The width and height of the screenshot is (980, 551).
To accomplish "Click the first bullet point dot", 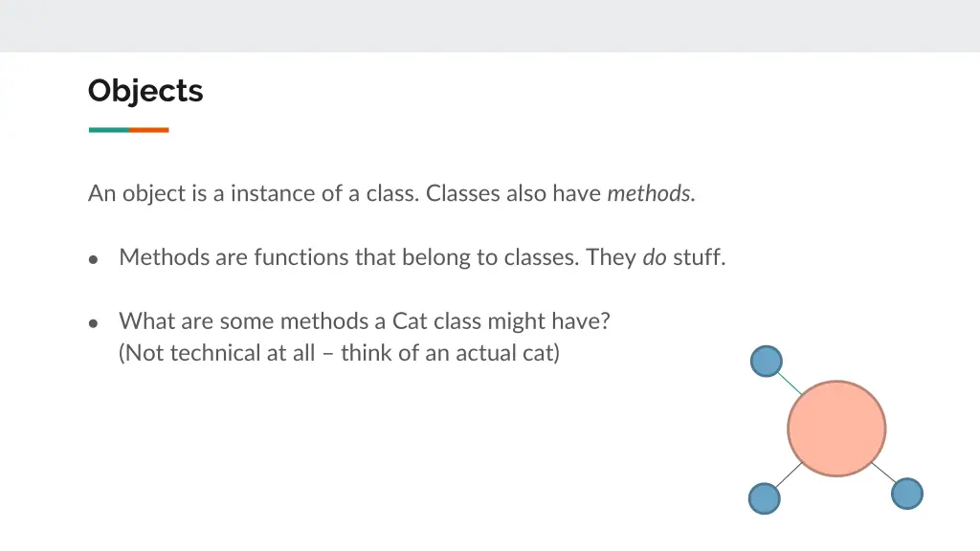I will [93, 259].
